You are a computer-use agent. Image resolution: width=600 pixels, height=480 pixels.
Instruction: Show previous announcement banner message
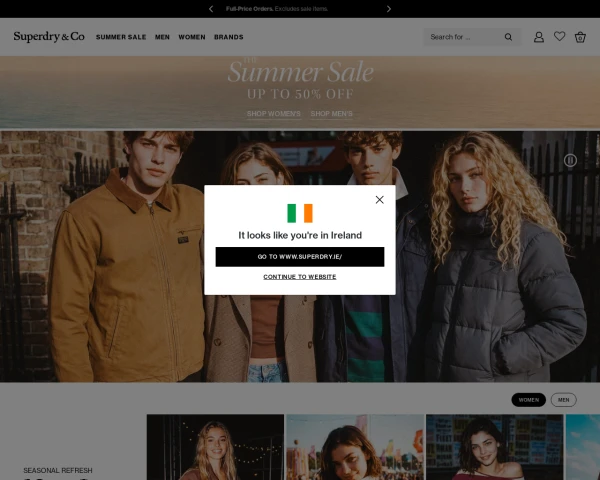[211, 9]
